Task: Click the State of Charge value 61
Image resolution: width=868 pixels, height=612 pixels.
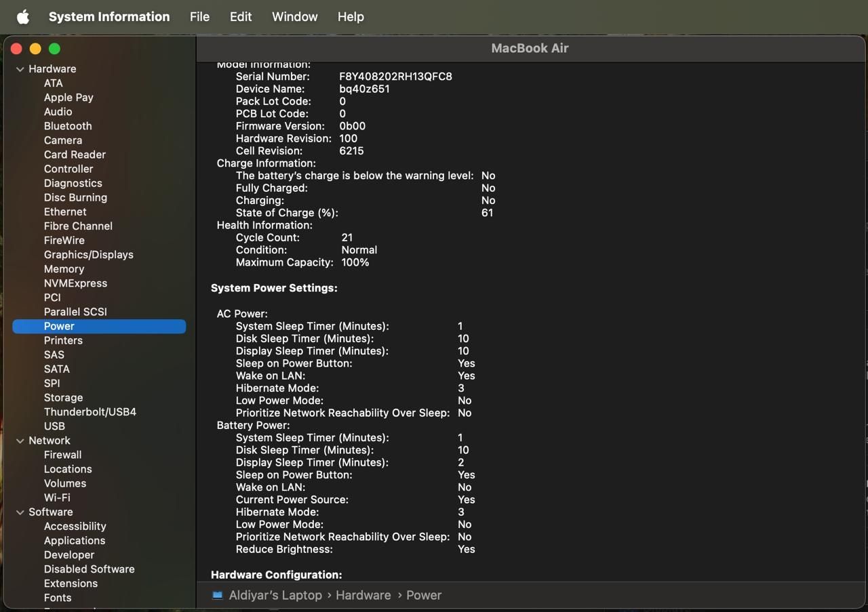Action: (488, 213)
